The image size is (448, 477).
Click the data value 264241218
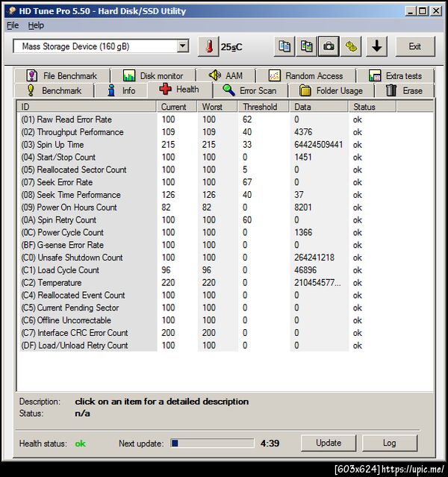(x=314, y=258)
